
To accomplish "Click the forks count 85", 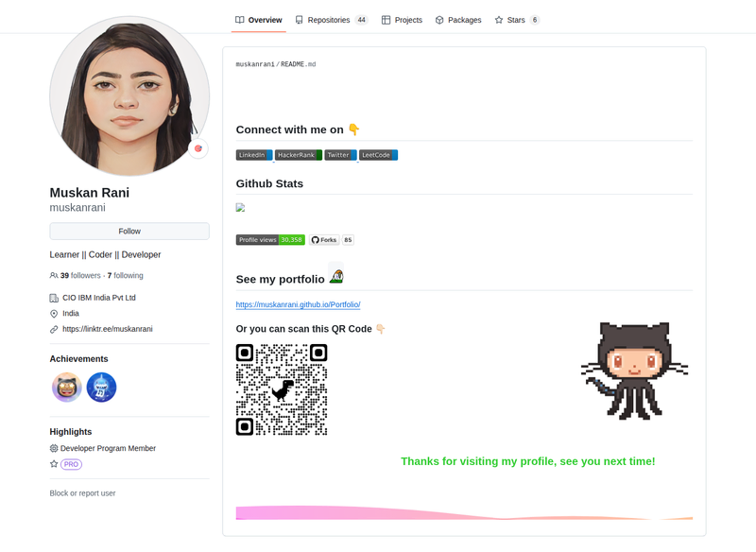I will coord(348,239).
